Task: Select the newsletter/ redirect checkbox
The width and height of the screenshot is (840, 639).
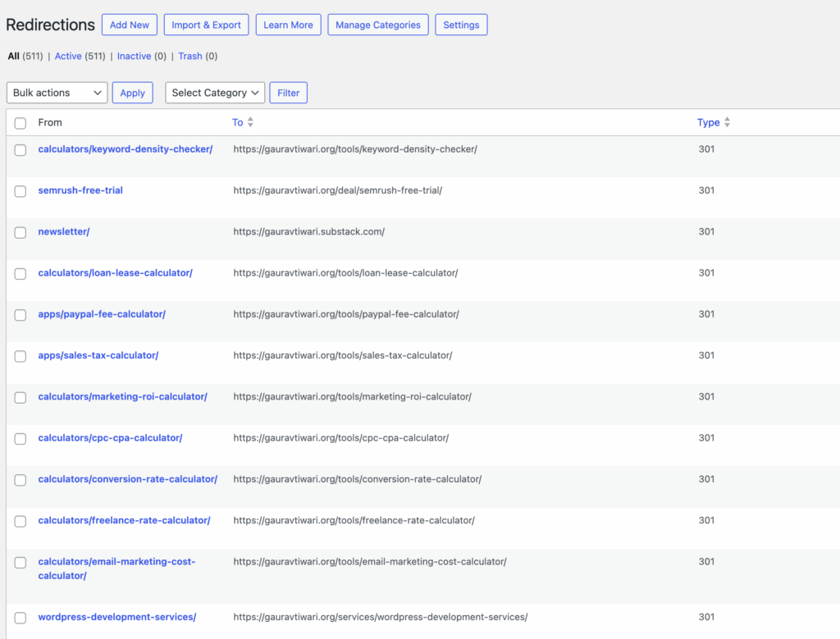Action: [21, 232]
